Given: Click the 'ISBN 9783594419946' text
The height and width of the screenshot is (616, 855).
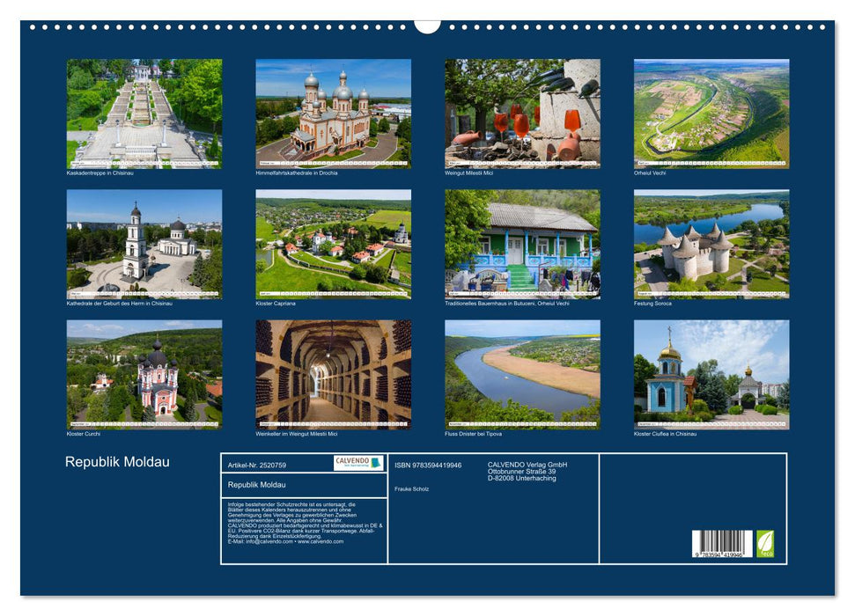Looking at the screenshot, I should click(x=428, y=465).
